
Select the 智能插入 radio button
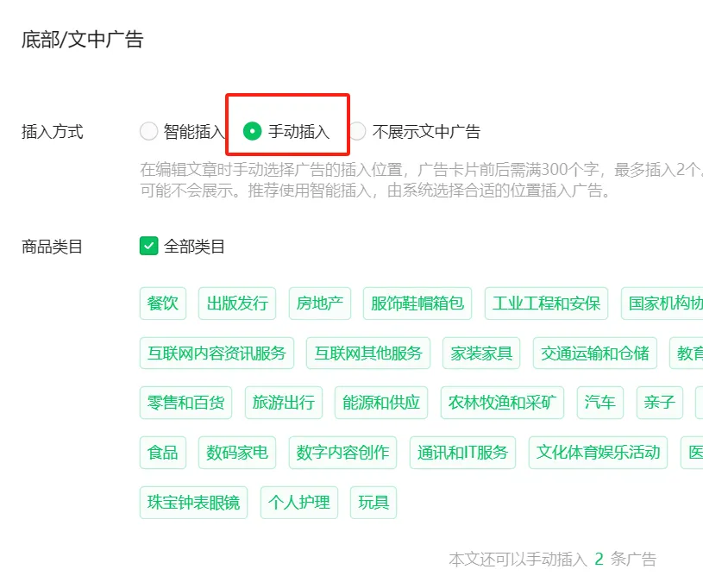[149, 131]
